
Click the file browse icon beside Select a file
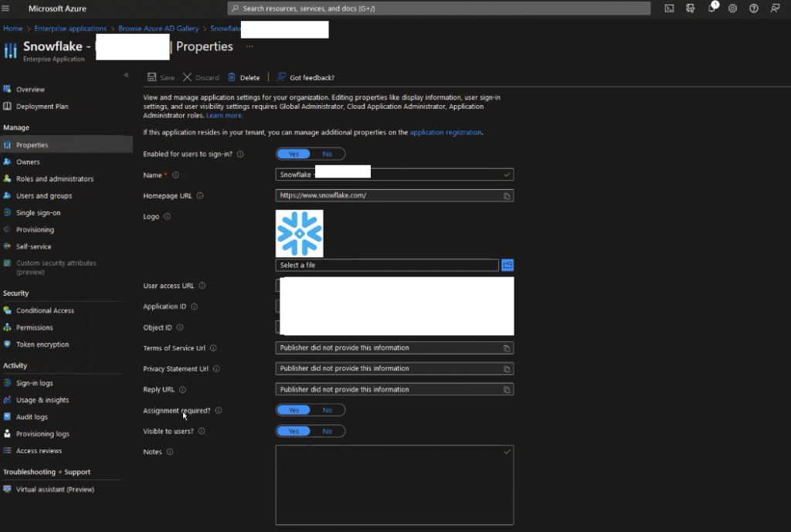[508, 265]
